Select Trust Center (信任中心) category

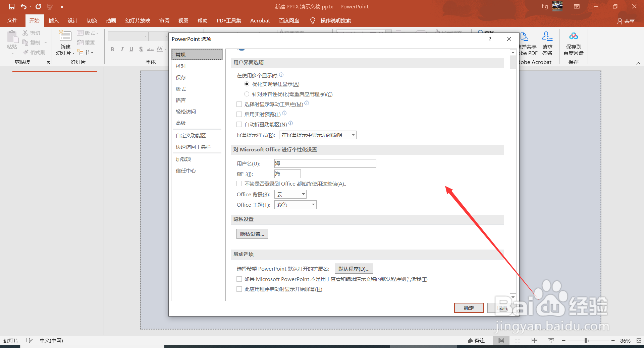[x=197, y=170]
